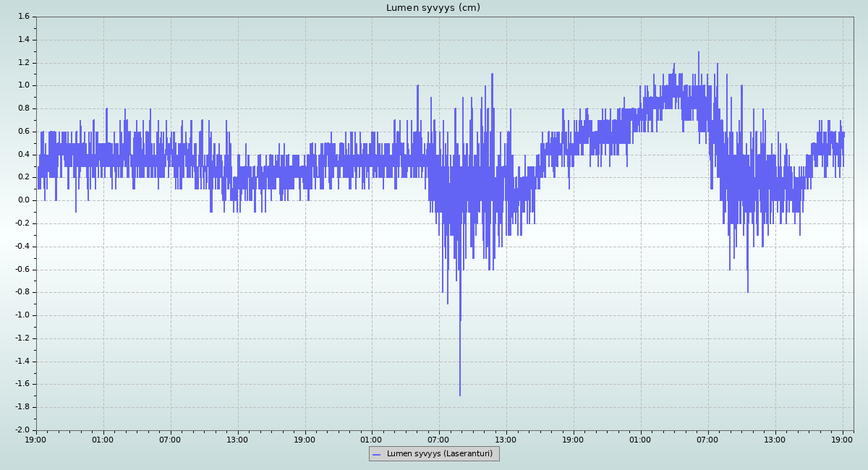Click the 0.8 label on the y-axis

tap(22, 108)
